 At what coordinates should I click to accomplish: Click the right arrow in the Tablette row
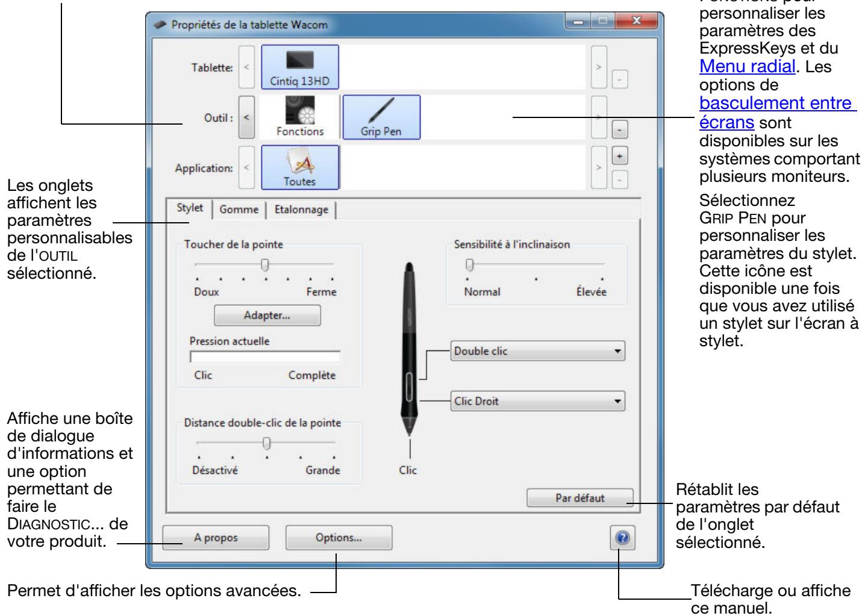click(598, 67)
